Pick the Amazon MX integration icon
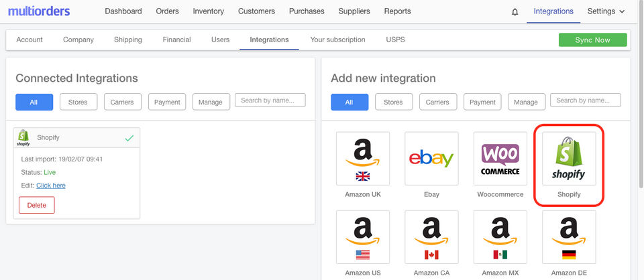644x280 pixels. tap(500, 238)
